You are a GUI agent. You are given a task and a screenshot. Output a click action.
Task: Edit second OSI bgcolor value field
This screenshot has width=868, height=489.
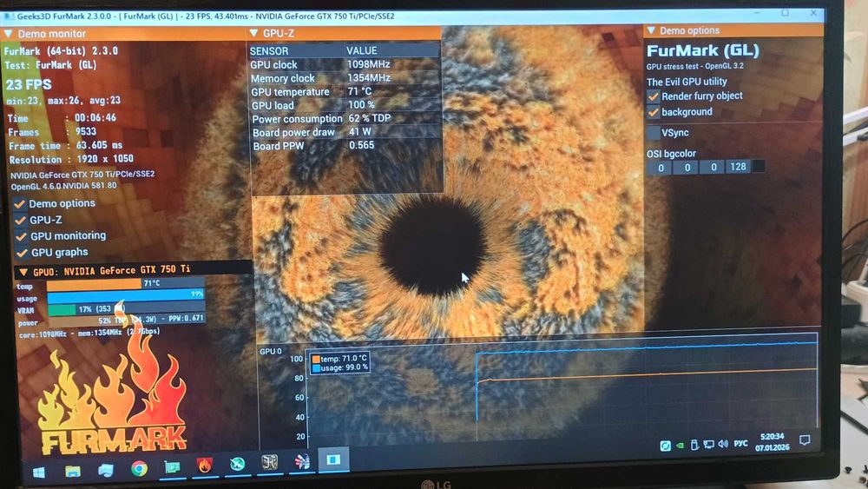click(687, 168)
